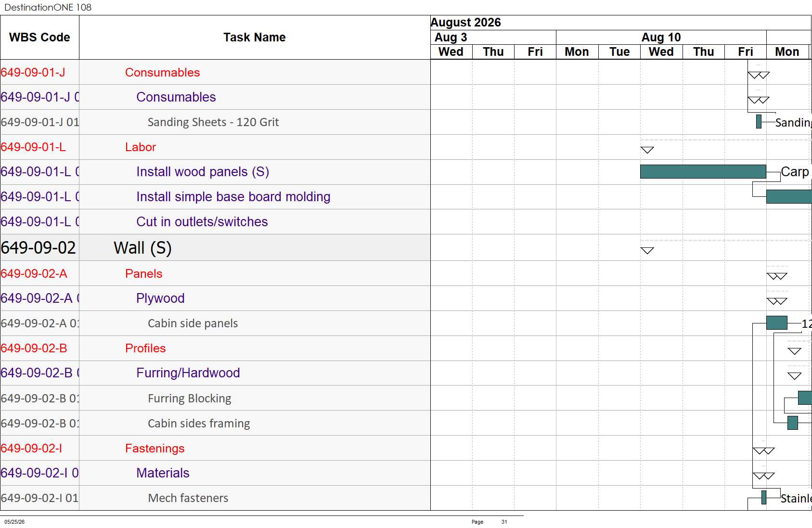Select the Furring/Hardwood task row
This screenshot has width=812, height=528.
tap(215, 373)
